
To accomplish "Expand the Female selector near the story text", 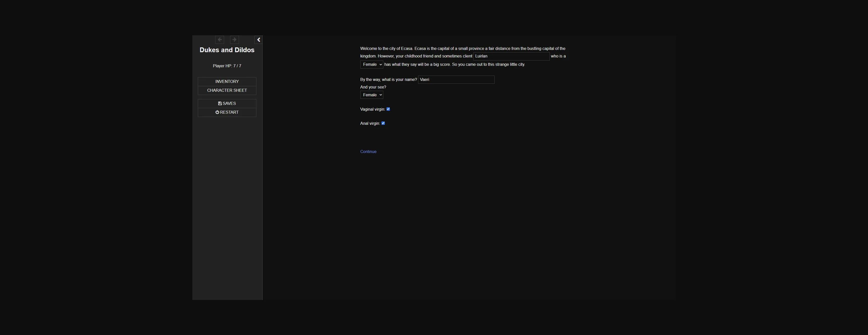I will pyautogui.click(x=371, y=64).
